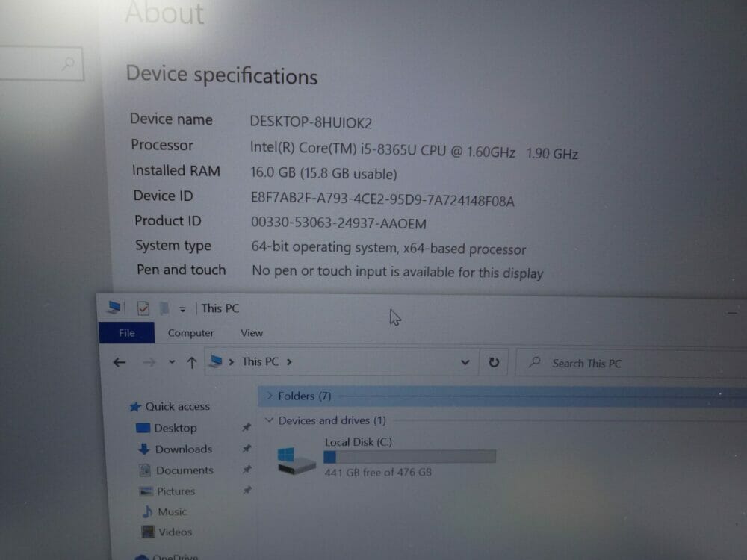Click the Installed RAM value 16.0 GB
The width and height of the screenshot is (747, 560).
click(323, 173)
